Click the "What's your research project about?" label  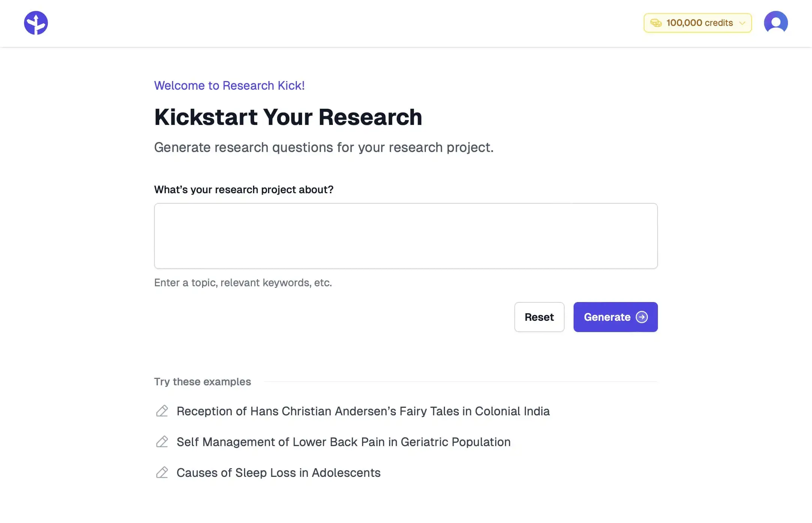[244, 190]
